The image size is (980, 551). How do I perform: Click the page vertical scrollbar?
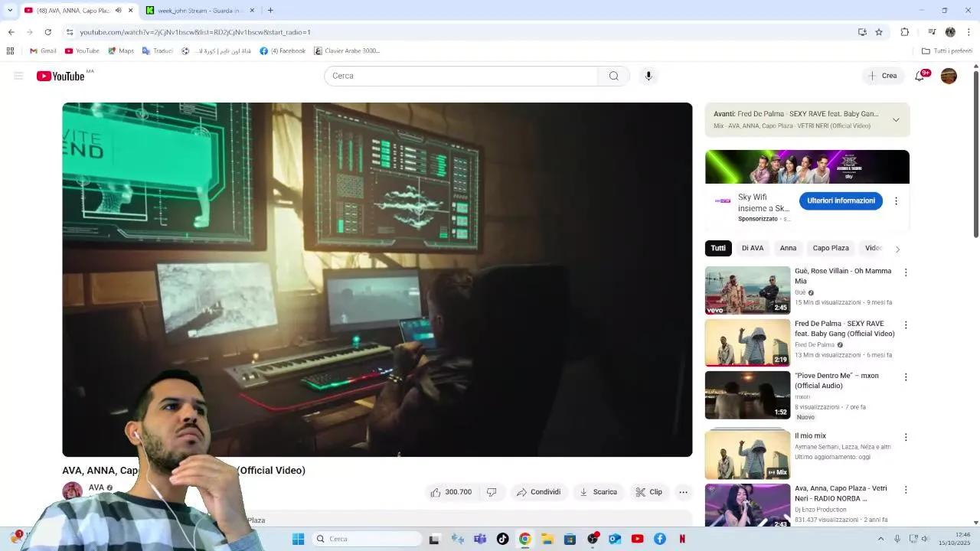click(975, 153)
